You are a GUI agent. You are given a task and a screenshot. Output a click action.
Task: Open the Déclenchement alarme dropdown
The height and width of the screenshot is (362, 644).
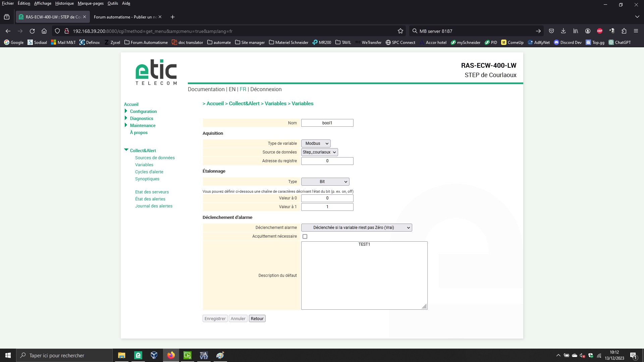[x=356, y=228]
